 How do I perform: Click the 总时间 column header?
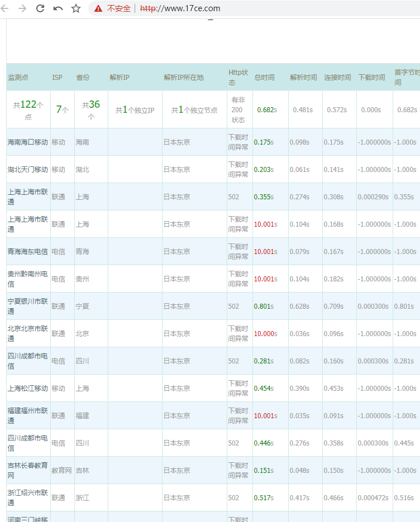click(264, 78)
